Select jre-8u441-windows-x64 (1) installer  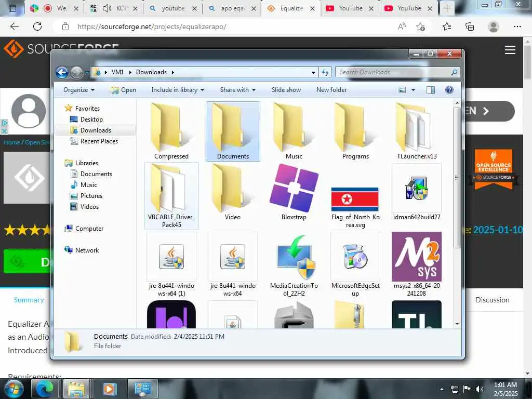pos(171,264)
